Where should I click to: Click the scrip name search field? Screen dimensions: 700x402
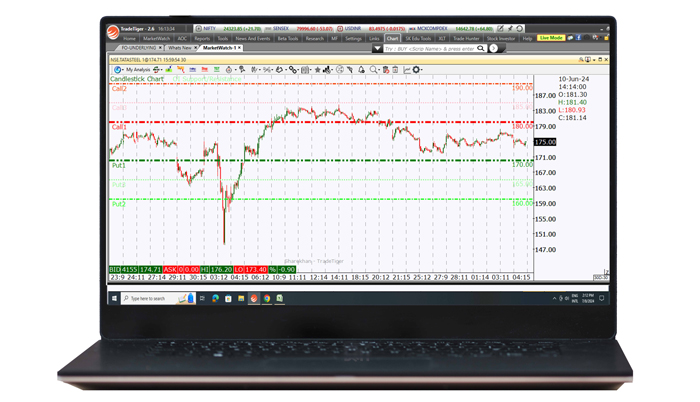click(x=429, y=48)
